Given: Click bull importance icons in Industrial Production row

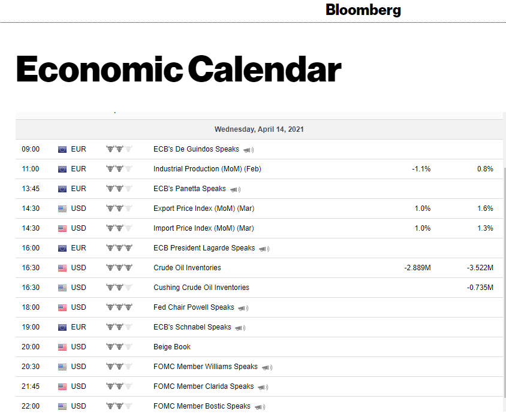Looking at the screenshot, I should [x=119, y=169].
